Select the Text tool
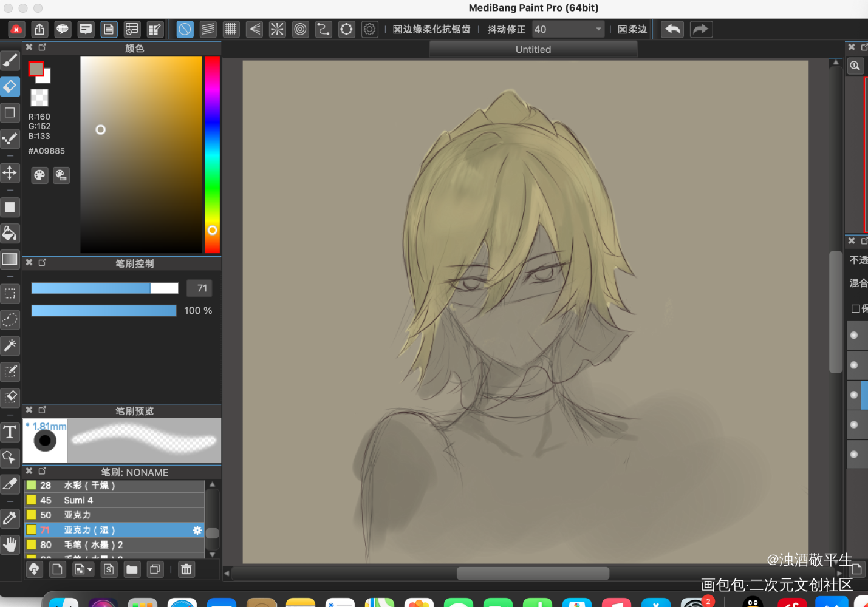The height and width of the screenshot is (607, 868). (10, 432)
